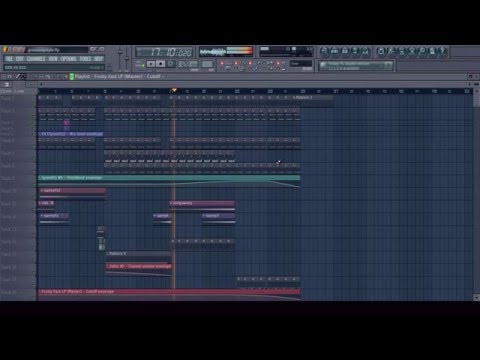Click the Track 16 label
Viewport: 480px width, 360px height.
9,267
